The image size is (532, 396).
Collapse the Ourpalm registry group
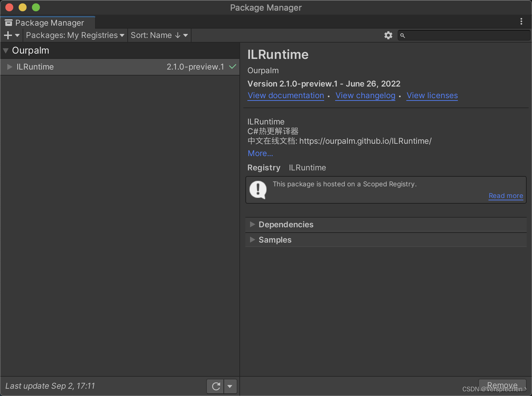[5, 50]
